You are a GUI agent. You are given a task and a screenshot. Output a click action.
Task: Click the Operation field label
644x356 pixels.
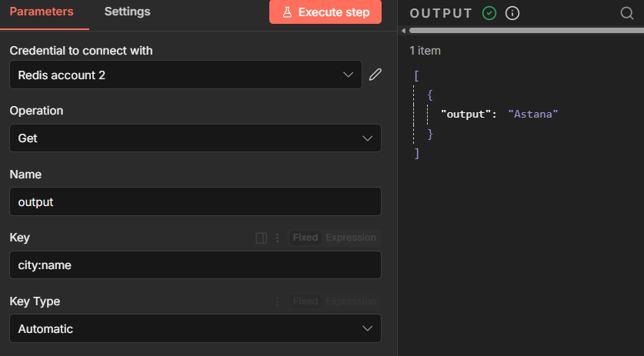pos(37,111)
